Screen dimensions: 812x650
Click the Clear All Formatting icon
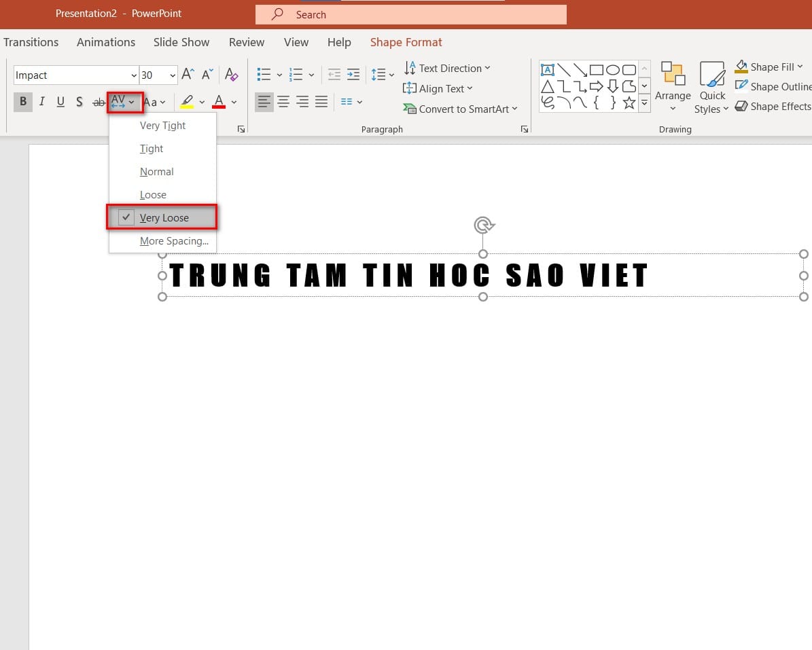[x=232, y=75]
